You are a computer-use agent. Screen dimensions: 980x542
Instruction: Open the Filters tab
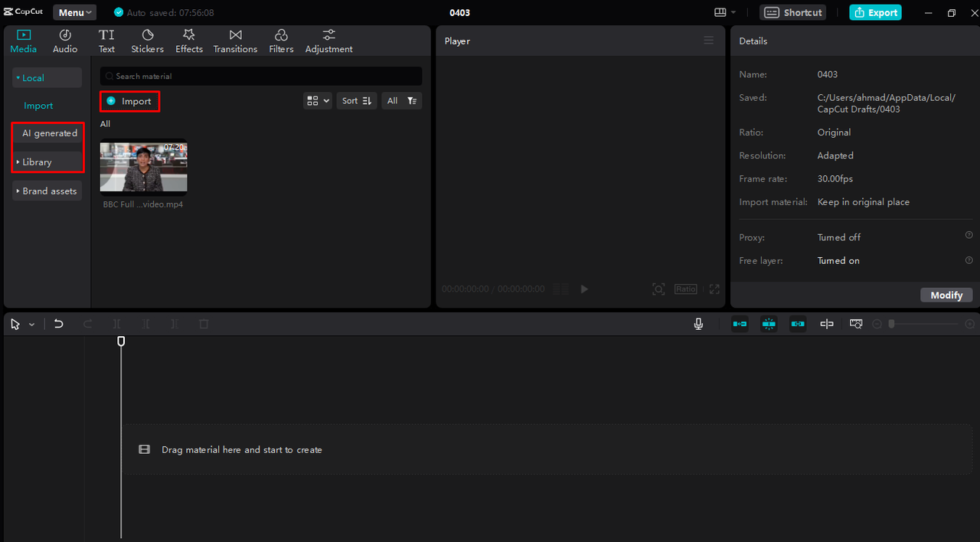pyautogui.click(x=281, y=41)
